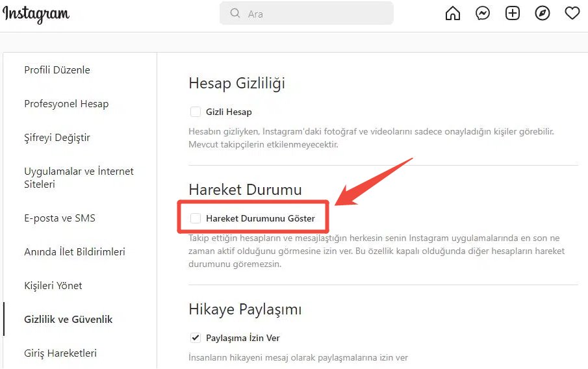The width and height of the screenshot is (588, 369).
Task: Open Giriş Hareketleri page
Action: 60,353
